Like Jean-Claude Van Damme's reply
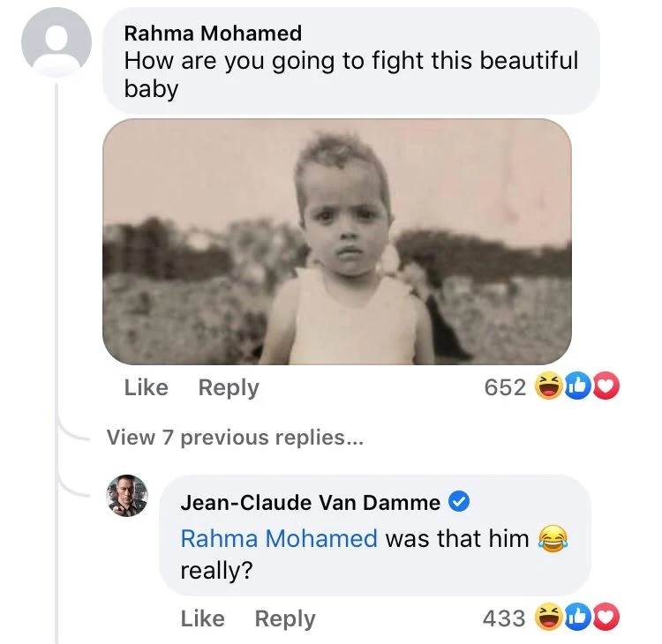This screenshot has width=662, height=644. tap(202, 618)
